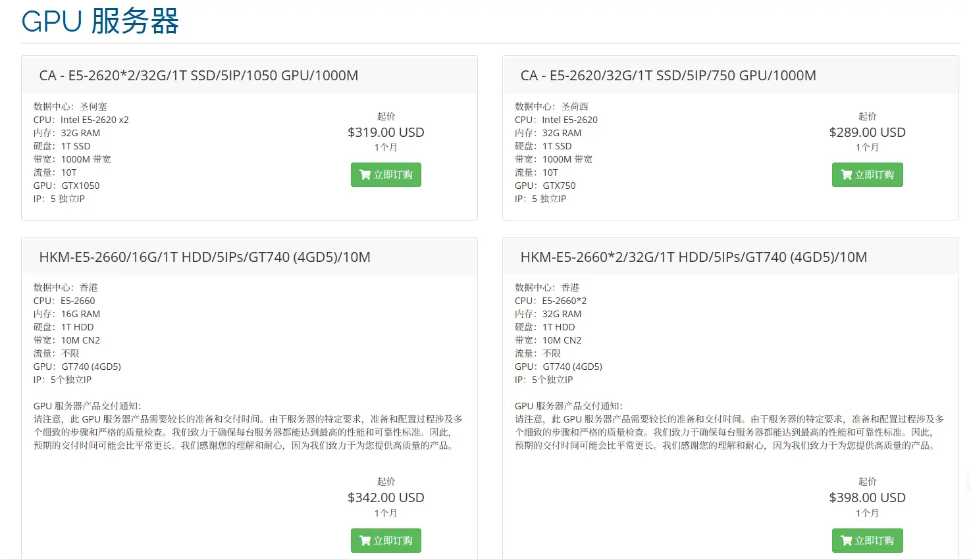Click the 数据中心: 圣何塞 line
This screenshot has height=560, width=971.
(x=70, y=107)
